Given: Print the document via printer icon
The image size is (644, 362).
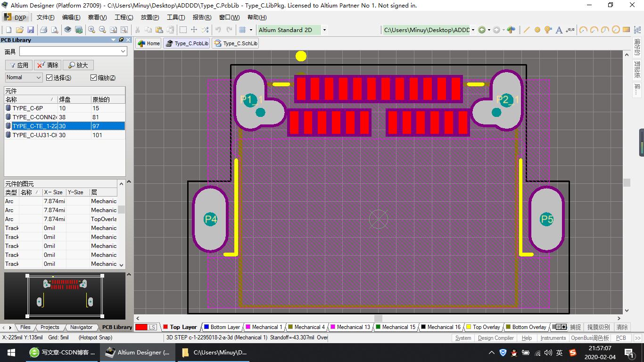Looking at the screenshot, I should click(43, 30).
